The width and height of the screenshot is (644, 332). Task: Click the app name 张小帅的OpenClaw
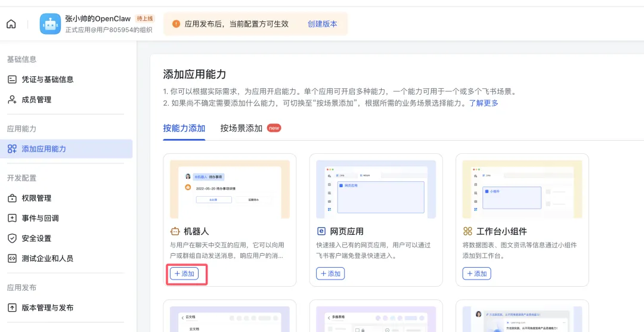[x=98, y=18]
